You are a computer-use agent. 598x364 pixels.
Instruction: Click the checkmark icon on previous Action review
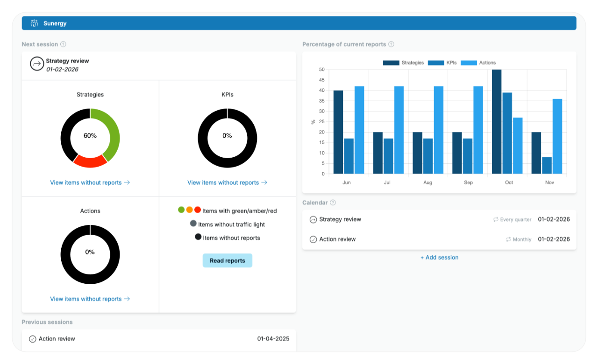(x=32, y=339)
